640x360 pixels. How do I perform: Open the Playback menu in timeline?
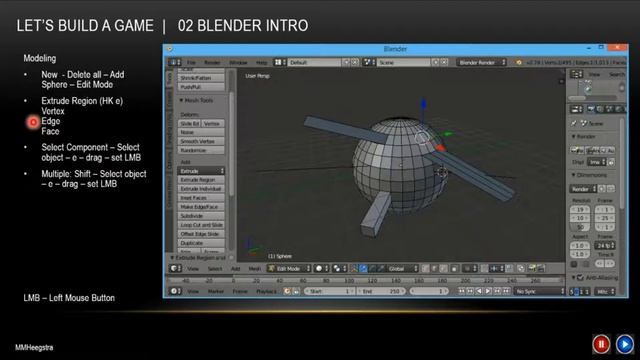266,291
